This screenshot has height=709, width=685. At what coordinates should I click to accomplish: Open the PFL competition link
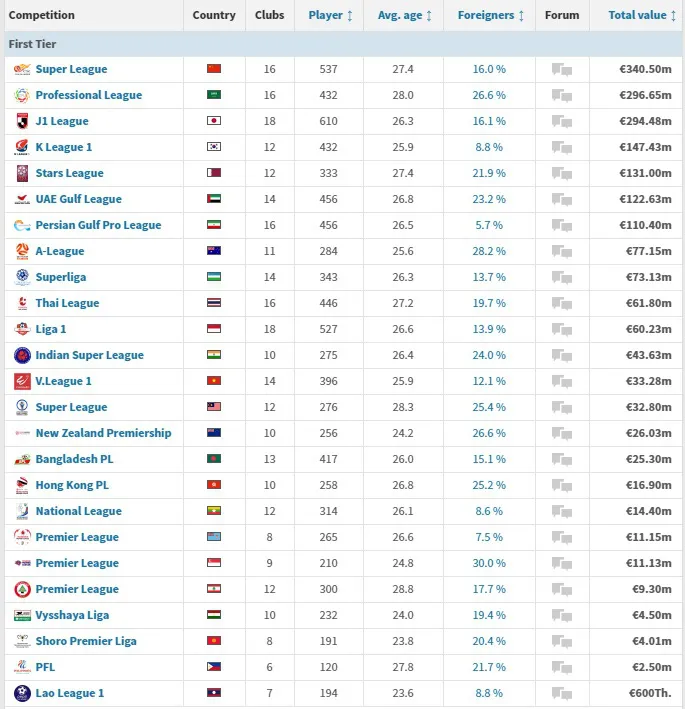(45, 667)
